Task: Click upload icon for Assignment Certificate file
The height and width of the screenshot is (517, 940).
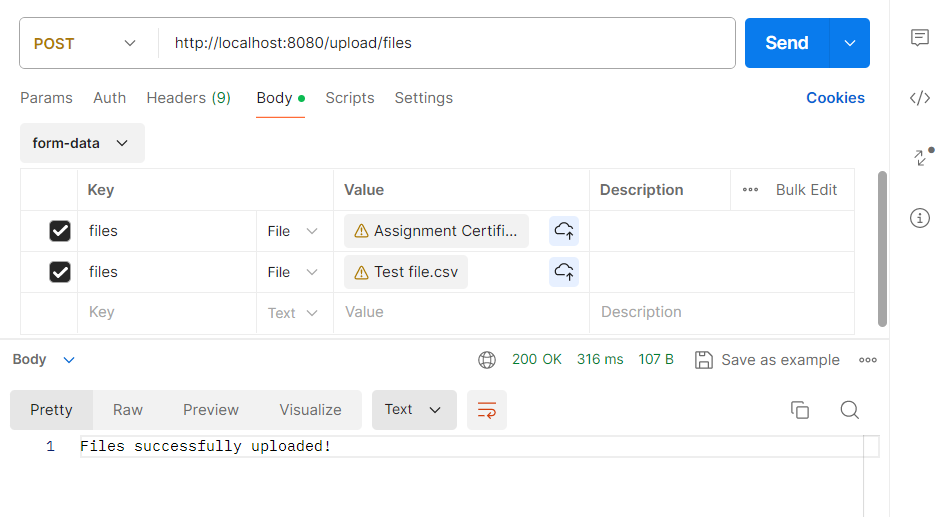Action: 564,231
